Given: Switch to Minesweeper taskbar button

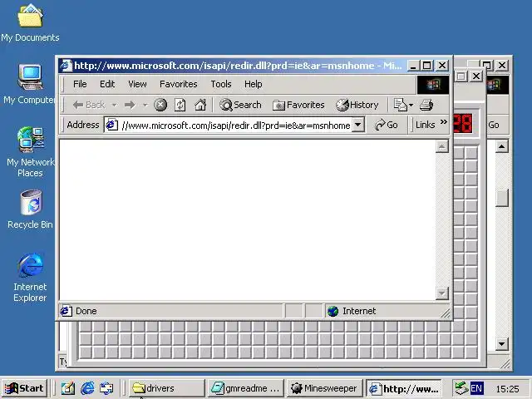Looking at the screenshot, I should click(x=324, y=388).
